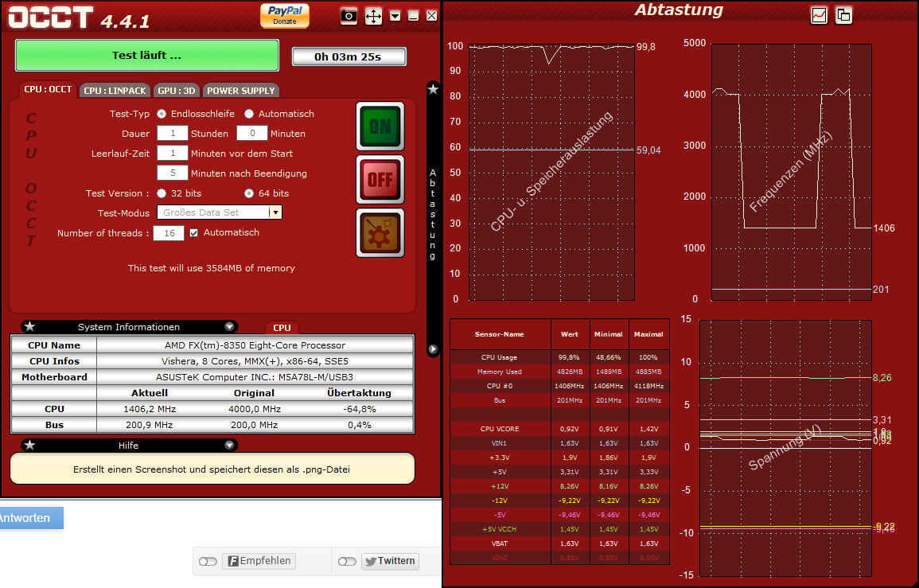The width and height of the screenshot is (919, 588).
Task: Choose the 32 bits test version
Action: (x=162, y=193)
